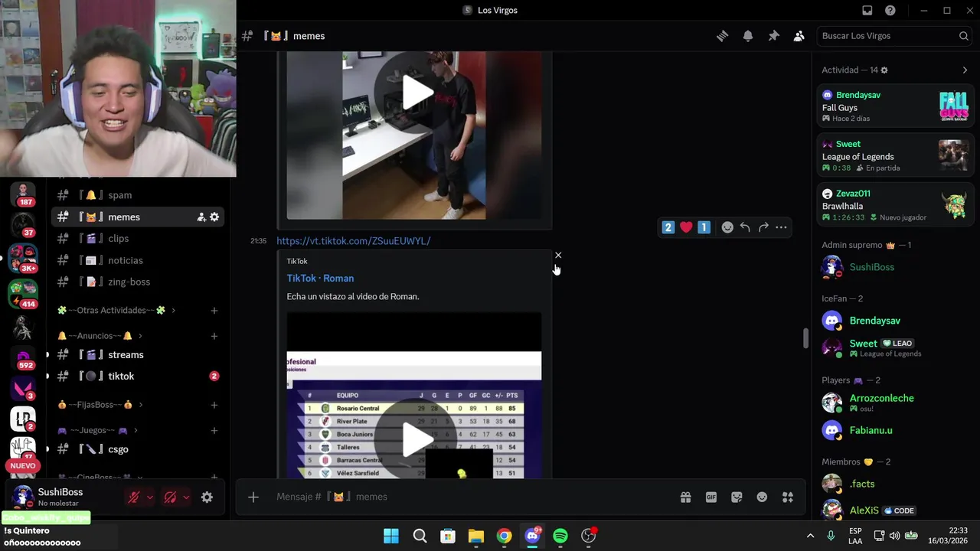
Task: Show hidden system tray icons
Action: pyautogui.click(x=810, y=536)
